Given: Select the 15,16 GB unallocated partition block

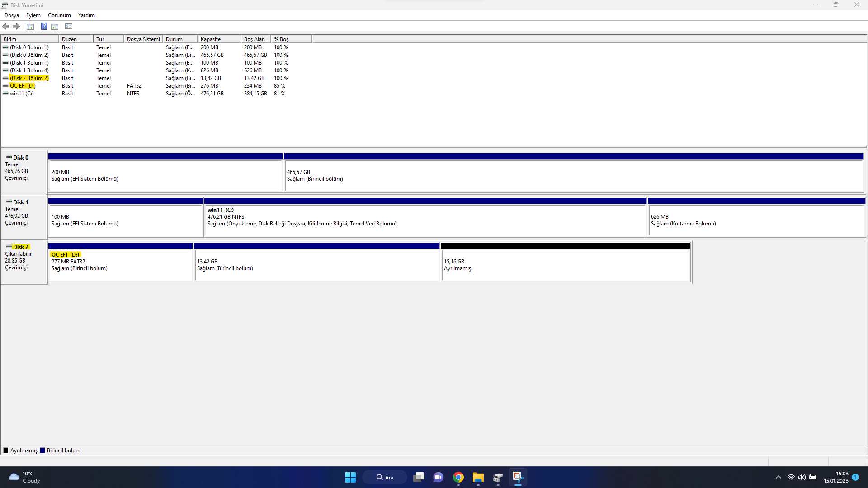Looking at the screenshot, I should pos(565,265).
